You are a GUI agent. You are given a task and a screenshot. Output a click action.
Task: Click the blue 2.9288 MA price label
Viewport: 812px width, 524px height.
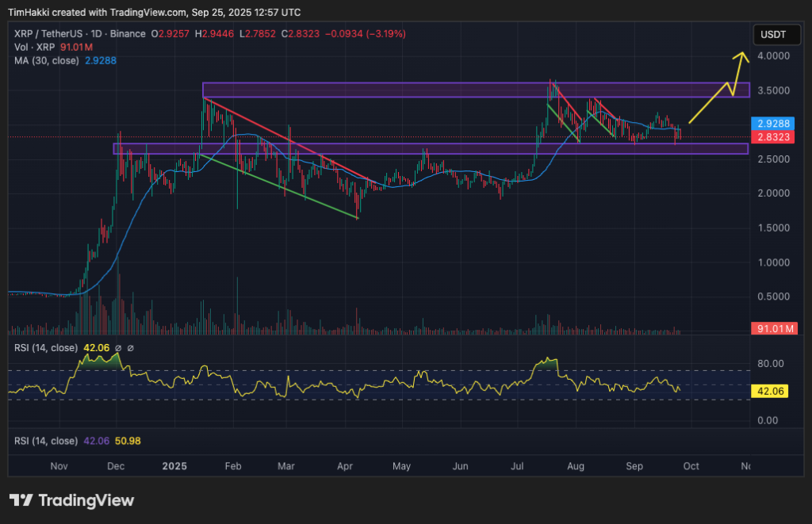[772, 124]
